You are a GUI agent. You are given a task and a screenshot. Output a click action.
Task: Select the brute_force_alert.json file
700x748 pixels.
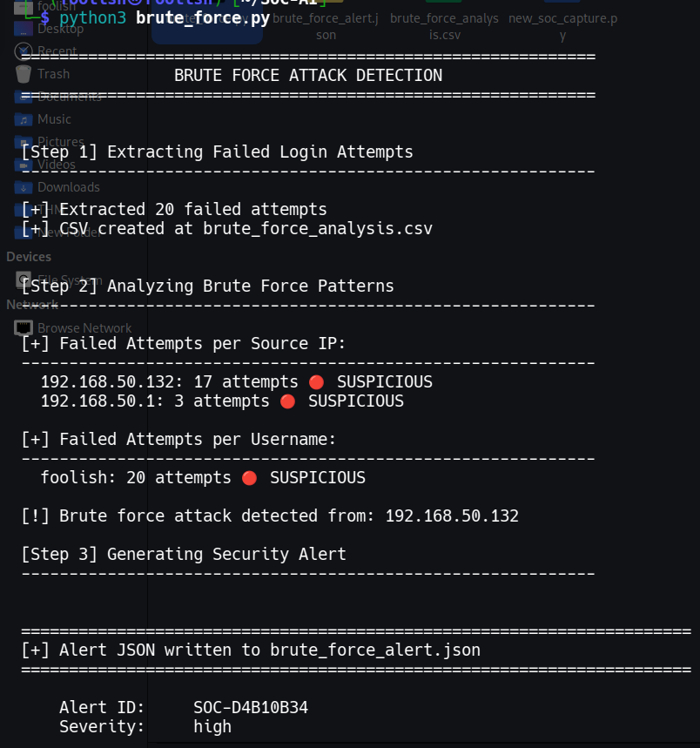326,26
